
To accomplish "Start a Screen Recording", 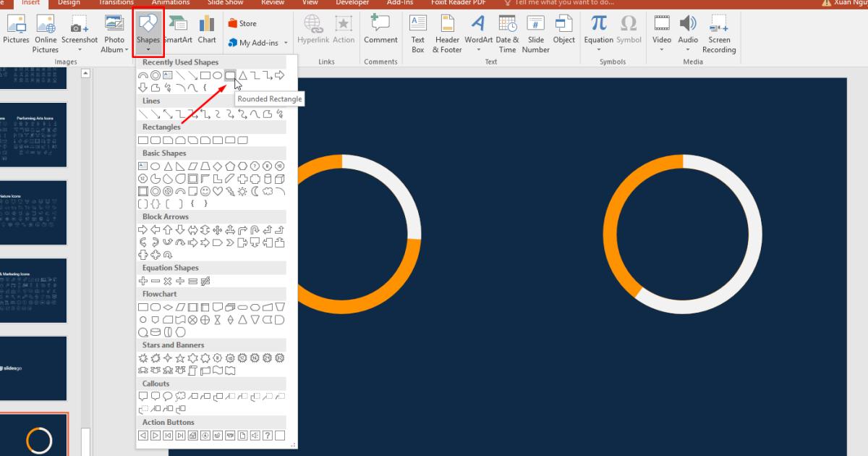I will (718, 34).
